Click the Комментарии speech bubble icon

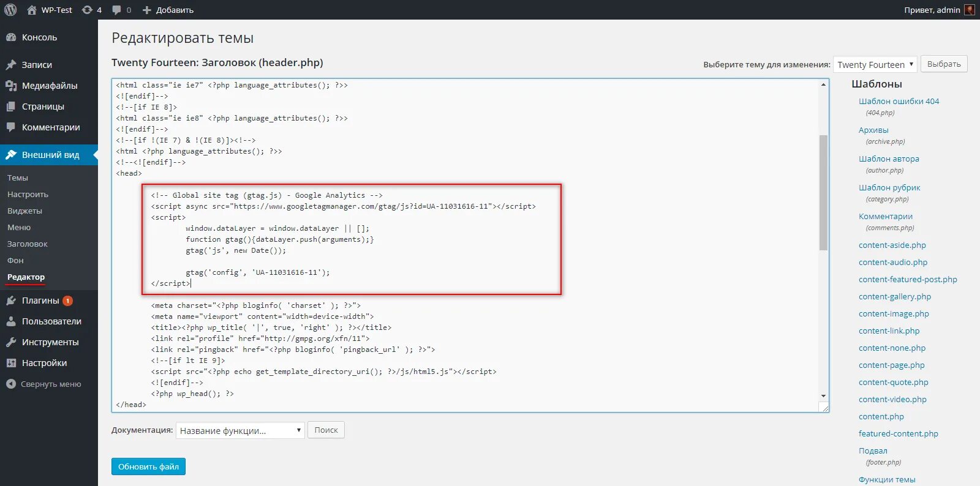pos(11,127)
